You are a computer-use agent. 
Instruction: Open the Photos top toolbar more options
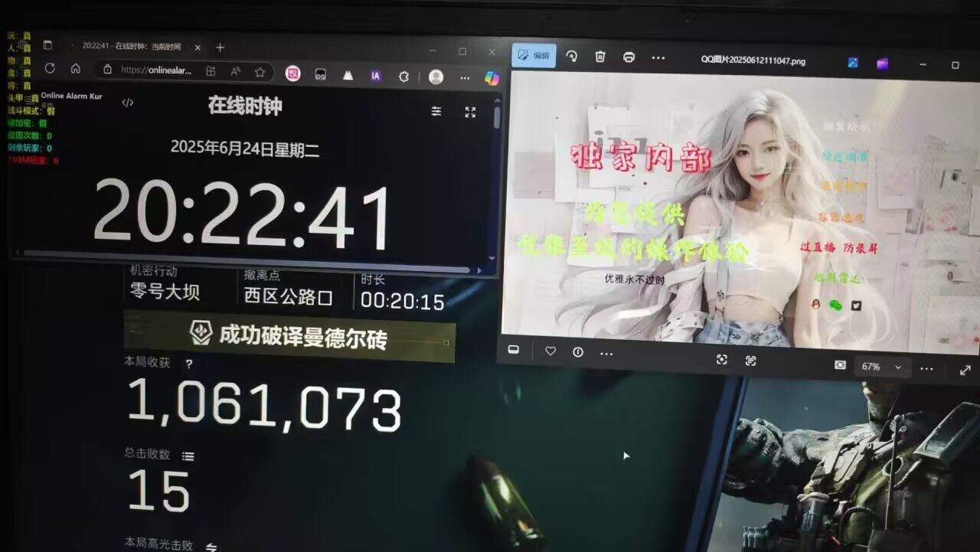[658, 58]
